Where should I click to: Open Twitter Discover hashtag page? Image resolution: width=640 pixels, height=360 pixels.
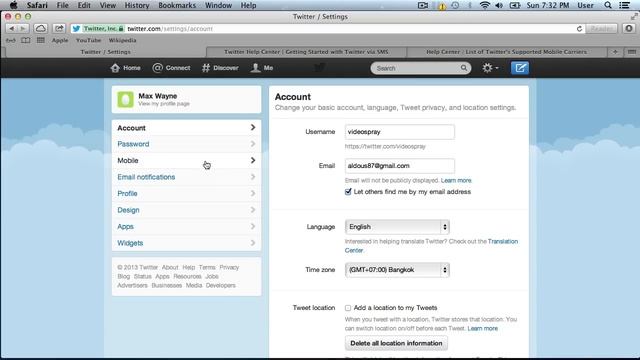[x=220, y=68]
